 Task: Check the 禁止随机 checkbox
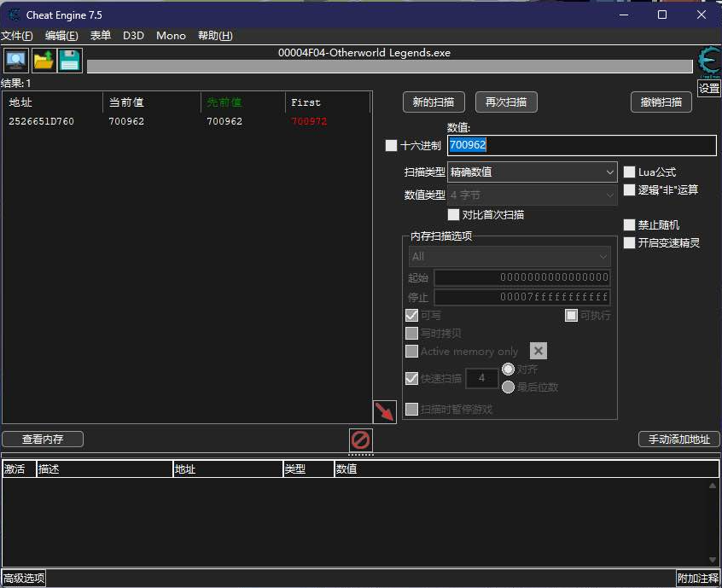point(629,224)
